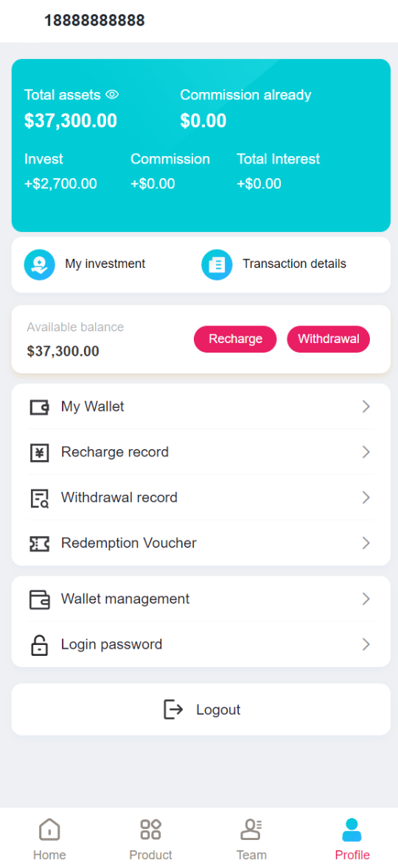Tap the pink Withdrawal button

click(x=328, y=339)
